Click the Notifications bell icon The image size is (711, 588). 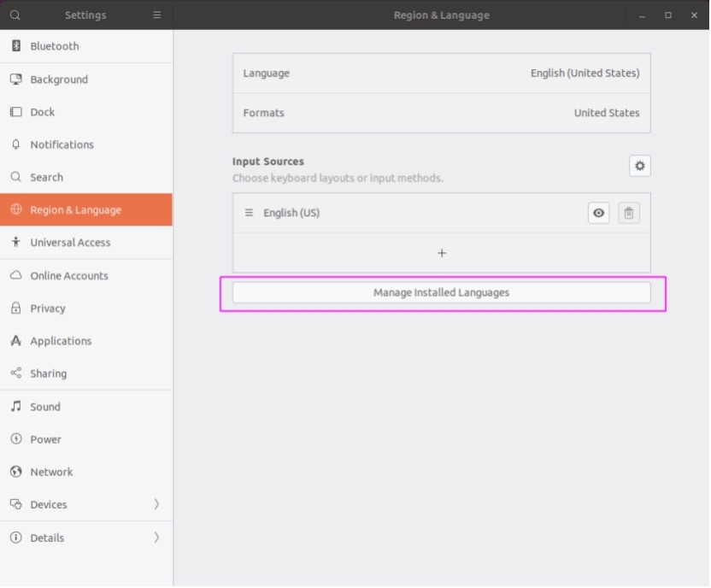[x=16, y=144]
